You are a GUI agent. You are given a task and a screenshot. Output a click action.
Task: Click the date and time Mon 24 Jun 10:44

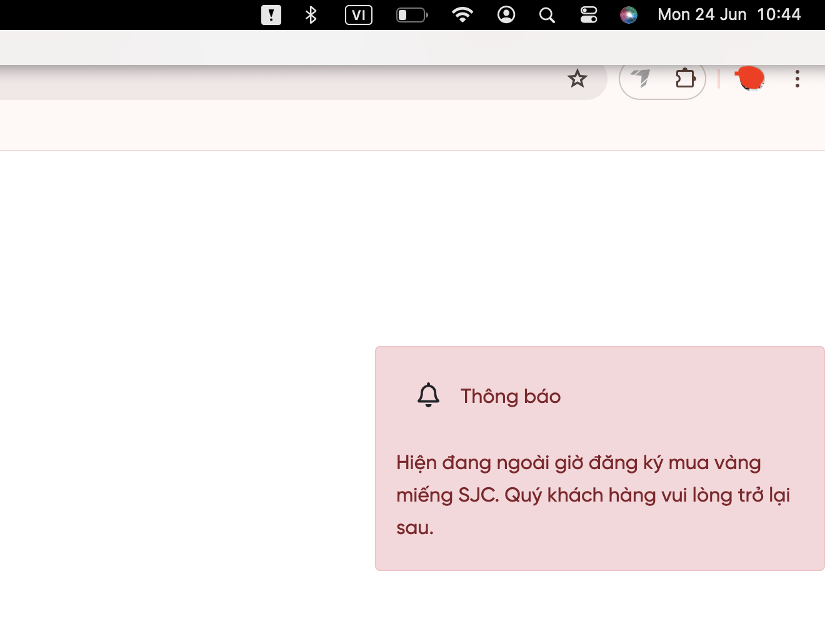tap(729, 15)
